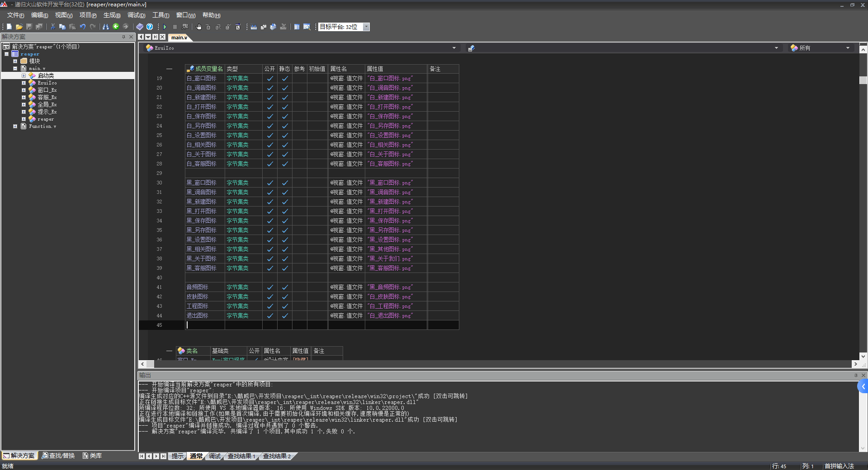The width and height of the screenshot is (868, 470).
Task: Open the 文件 menu
Action: point(15,15)
